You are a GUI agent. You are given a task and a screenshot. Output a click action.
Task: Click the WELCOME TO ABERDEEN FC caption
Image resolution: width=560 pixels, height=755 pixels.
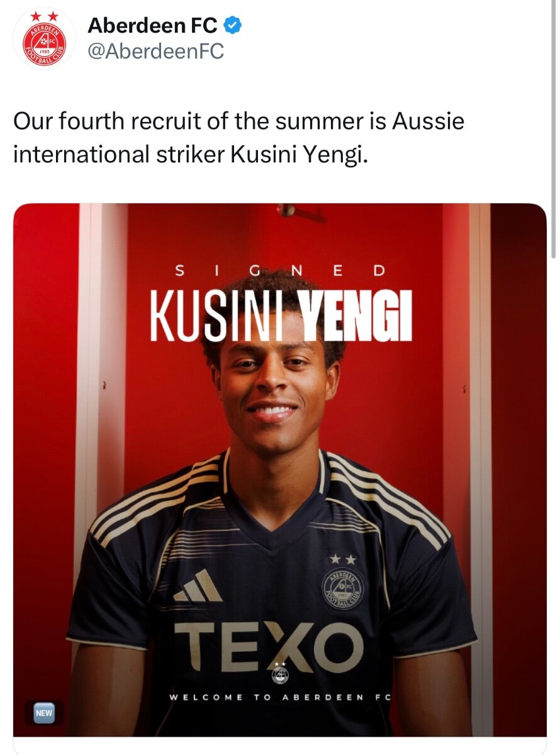280,697
